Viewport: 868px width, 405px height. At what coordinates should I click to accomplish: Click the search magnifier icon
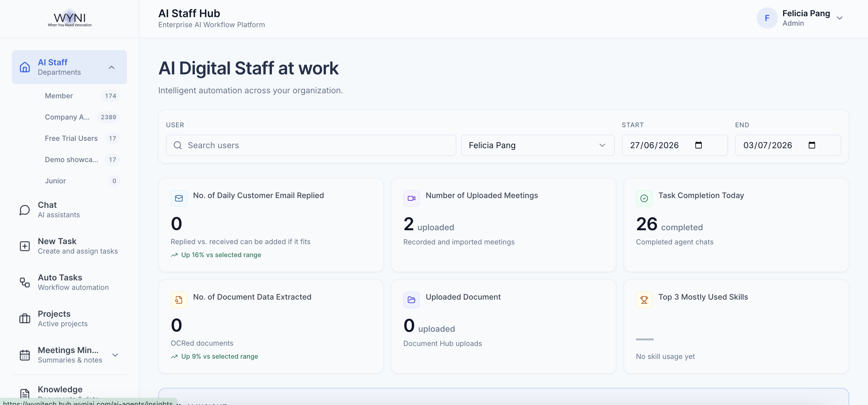click(177, 145)
